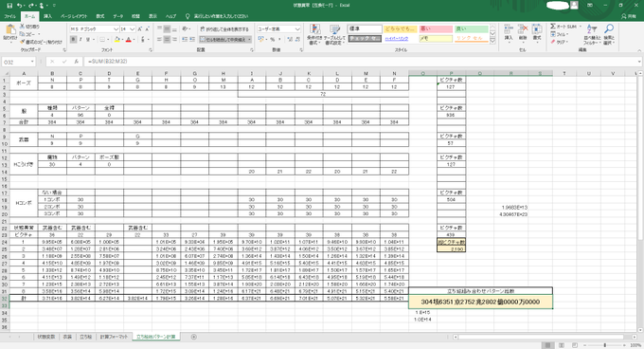This screenshot has height=349, width=644.
Task: Open conditional formatting in styles group
Action: click(314, 34)
